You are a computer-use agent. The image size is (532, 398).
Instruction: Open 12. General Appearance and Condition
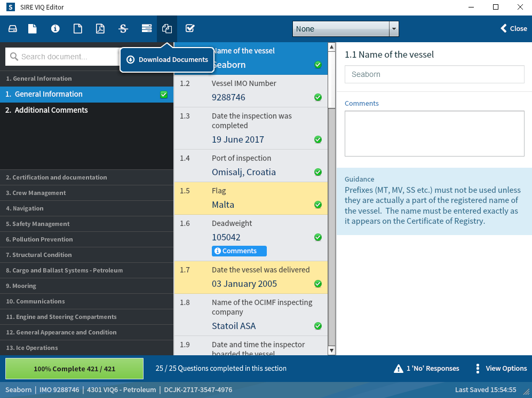pyautogui.click(x=86, y=332)
